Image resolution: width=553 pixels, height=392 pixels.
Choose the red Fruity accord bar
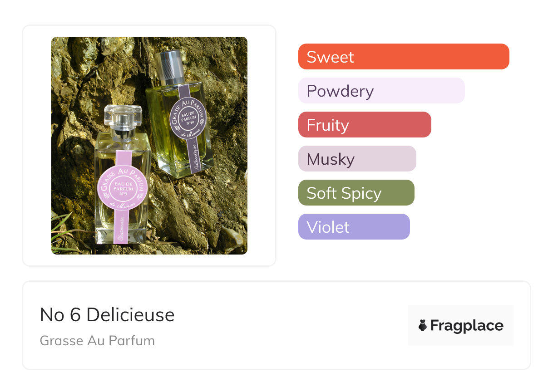(364, 125)
